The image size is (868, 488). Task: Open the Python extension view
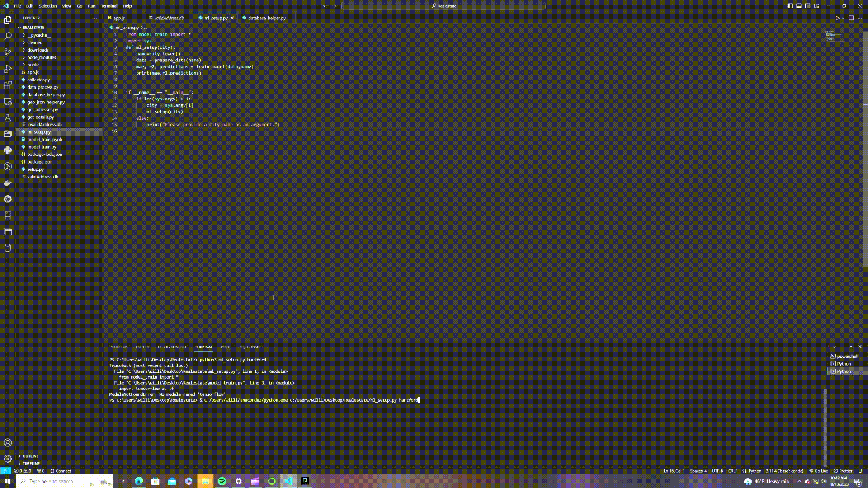click(x=8, y=150)
